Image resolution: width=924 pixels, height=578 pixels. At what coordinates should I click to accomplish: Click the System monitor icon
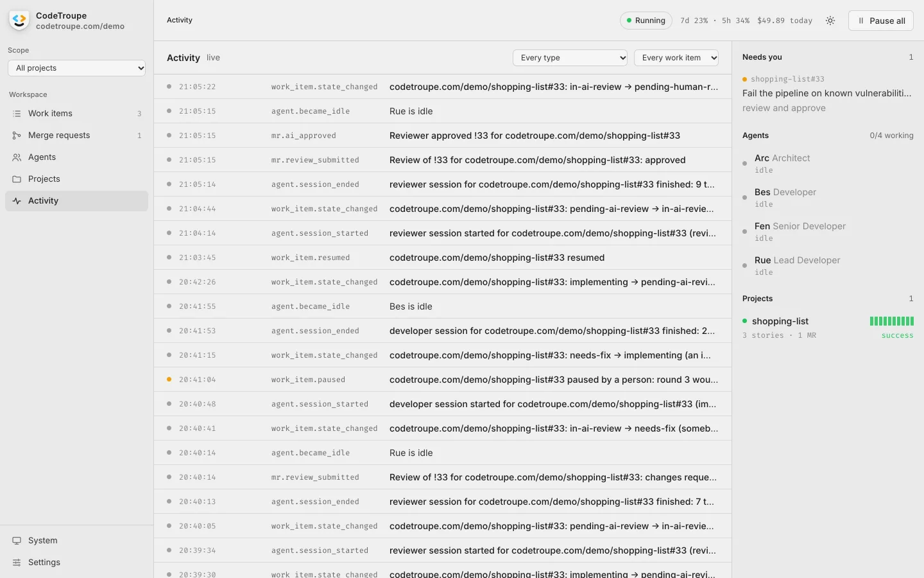click(x=17, y=541)
